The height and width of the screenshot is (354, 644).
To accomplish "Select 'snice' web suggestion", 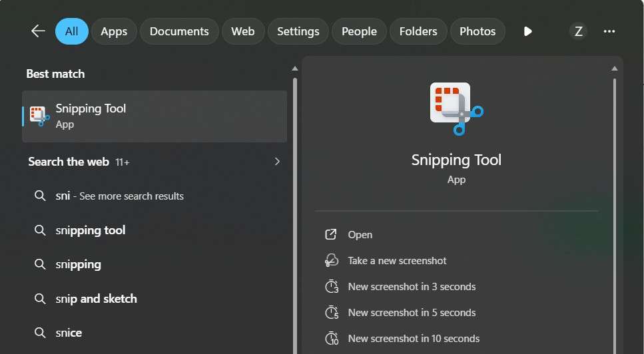I will [155, 333].
